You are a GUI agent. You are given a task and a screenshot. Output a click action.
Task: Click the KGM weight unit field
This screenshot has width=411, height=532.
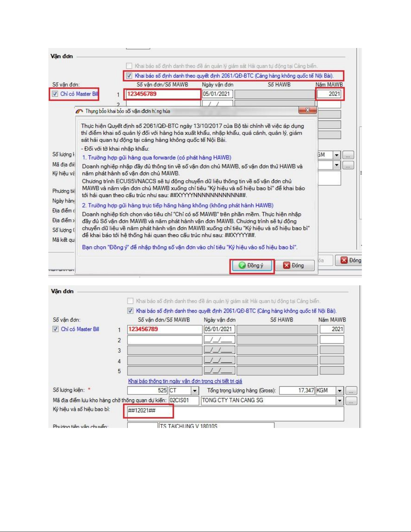pos(326,390)
